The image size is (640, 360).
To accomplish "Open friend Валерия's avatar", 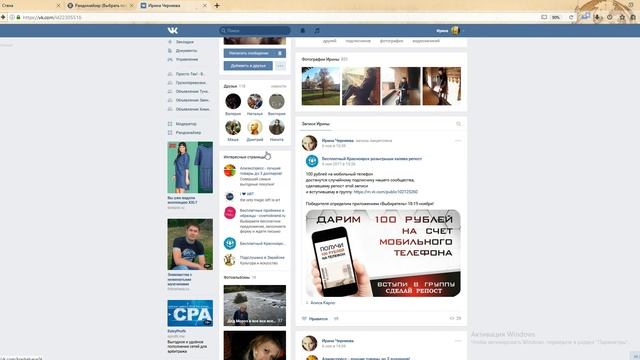I will pos(233,101).
